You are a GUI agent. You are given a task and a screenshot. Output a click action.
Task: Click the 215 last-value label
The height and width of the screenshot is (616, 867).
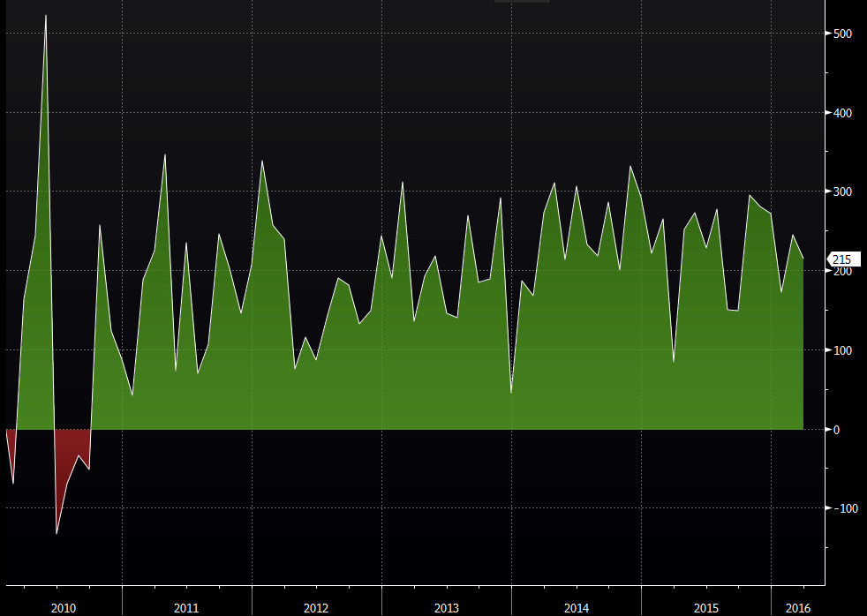click(844, 259)
